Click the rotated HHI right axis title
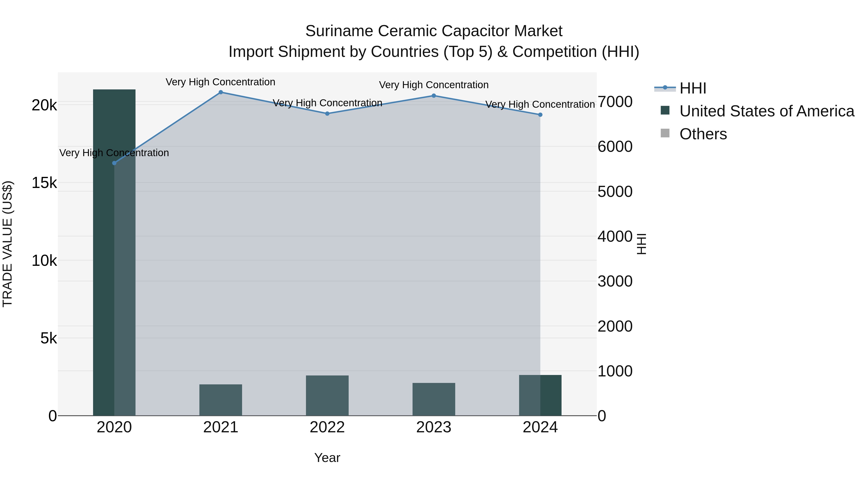This screenshot has width=868, height=488. pyautogui.click(x=642, y=244)
